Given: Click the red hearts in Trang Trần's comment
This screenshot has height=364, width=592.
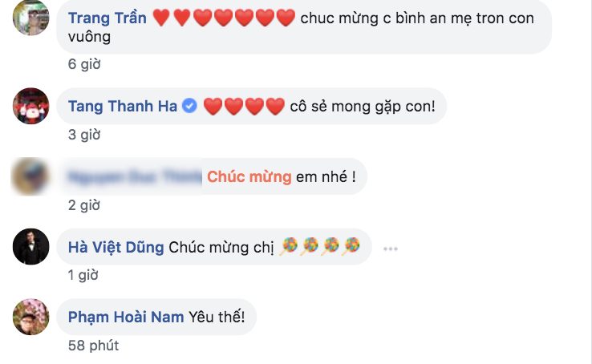Looking at the screenshot, I should click(224, 18).
